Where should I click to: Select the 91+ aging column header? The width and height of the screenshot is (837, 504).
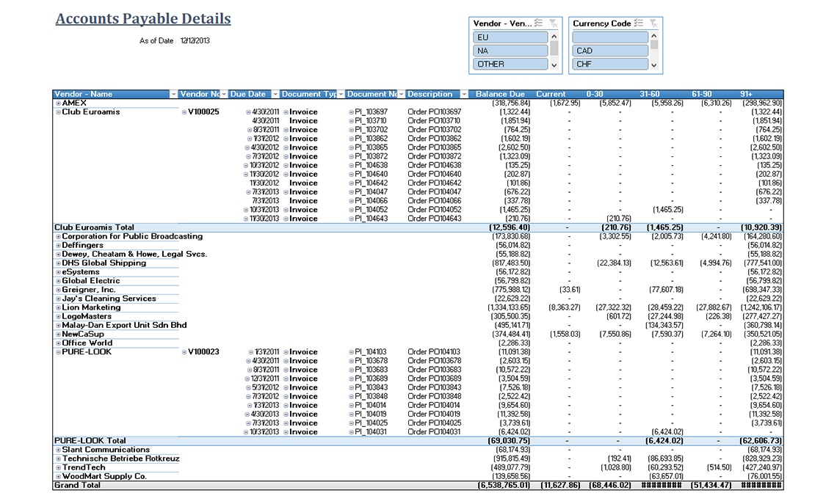(x=746, y=95)
